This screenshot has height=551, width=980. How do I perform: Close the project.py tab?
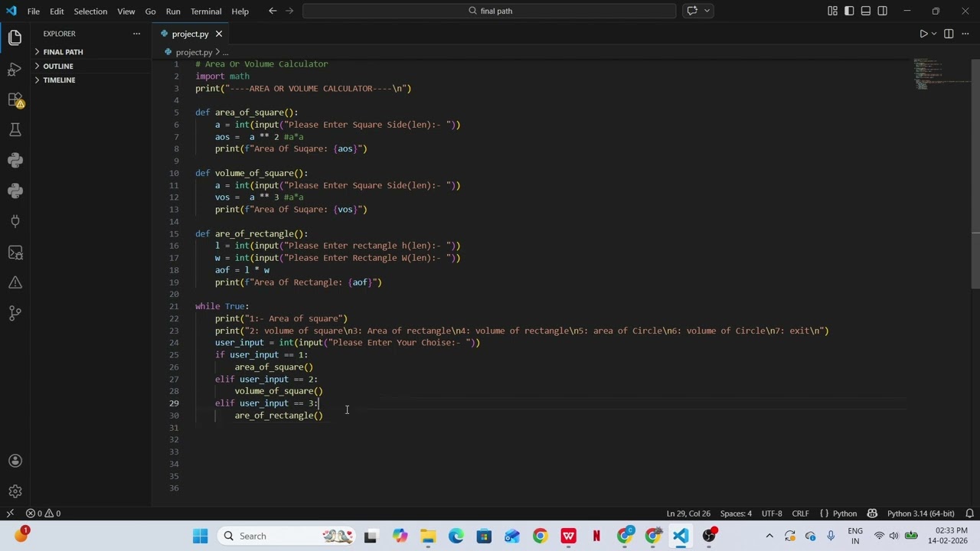click(218, 34)
